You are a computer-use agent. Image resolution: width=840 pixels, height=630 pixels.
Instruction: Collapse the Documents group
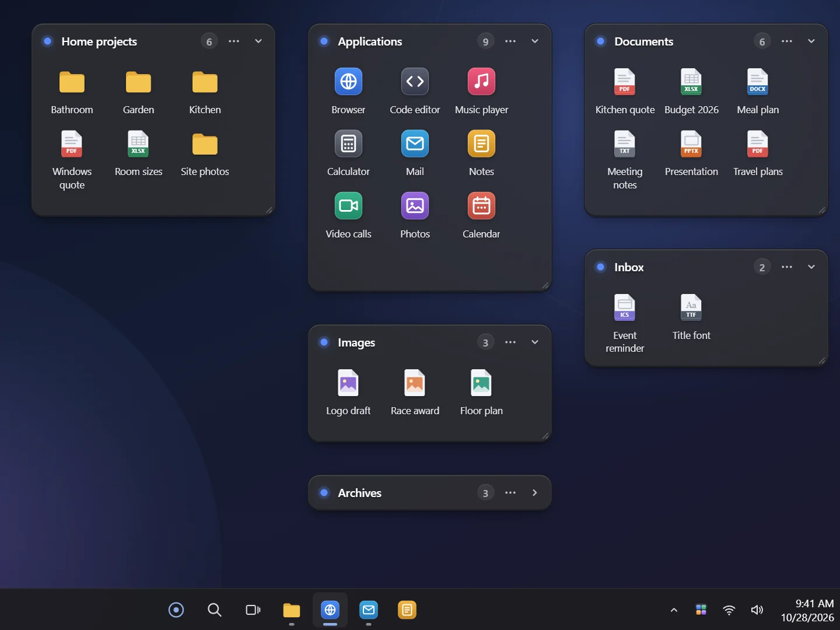(811, 41)
